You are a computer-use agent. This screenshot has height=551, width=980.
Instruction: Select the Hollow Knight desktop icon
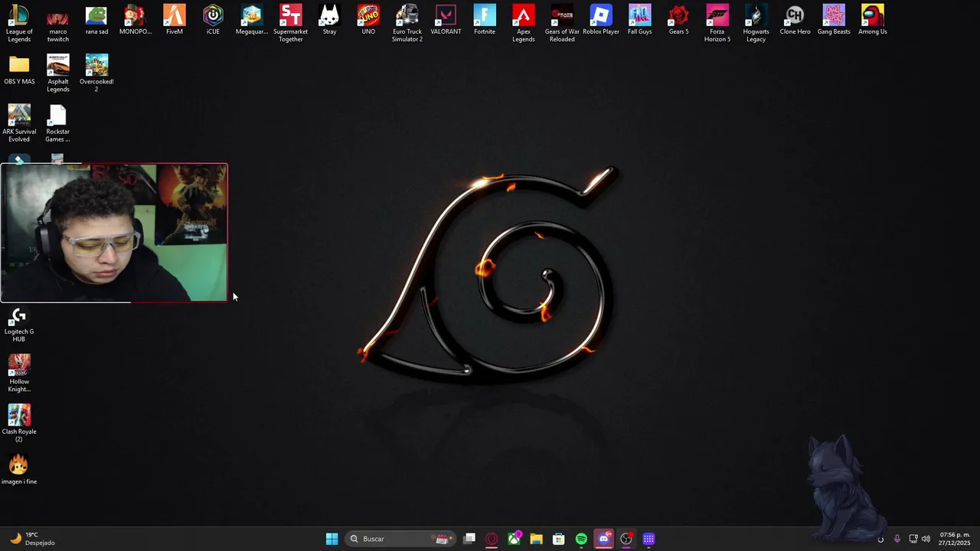click(x=19, y=373)
